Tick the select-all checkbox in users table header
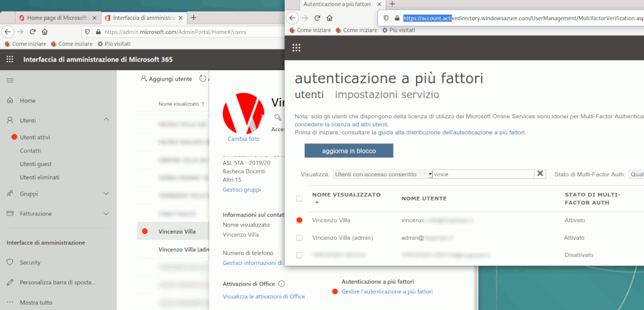This screenshot has height=310, width=644. pos(299,199)
